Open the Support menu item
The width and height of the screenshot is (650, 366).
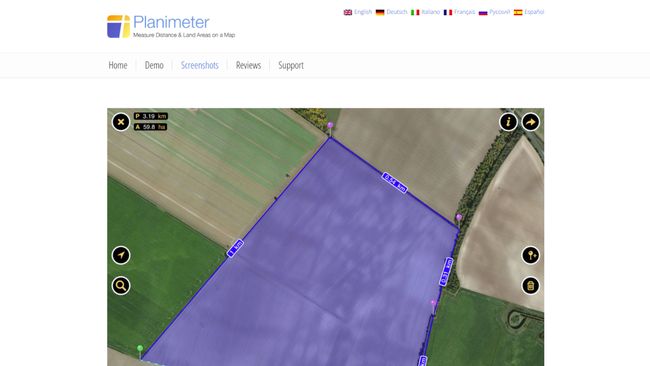[x=291, y=65]
